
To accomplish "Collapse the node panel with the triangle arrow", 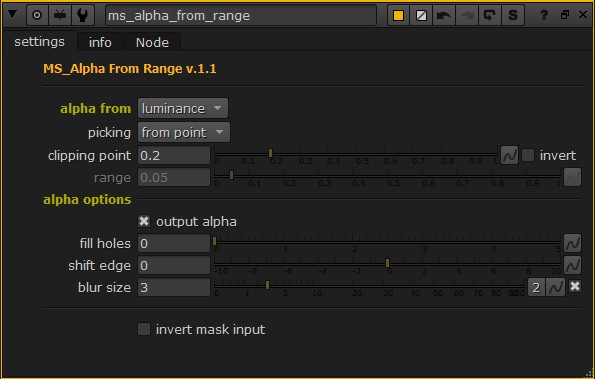I will [x=13, y=15].
